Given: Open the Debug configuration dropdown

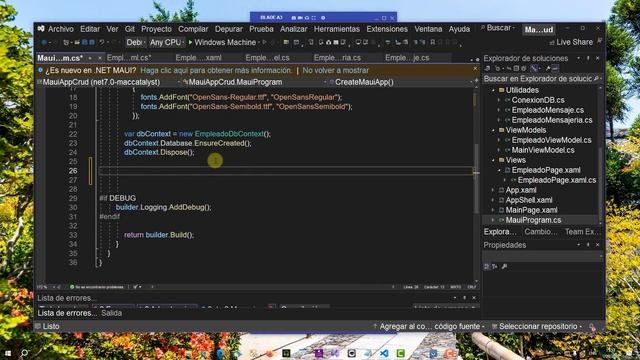Looking at the screenshot, I should 135,42.
